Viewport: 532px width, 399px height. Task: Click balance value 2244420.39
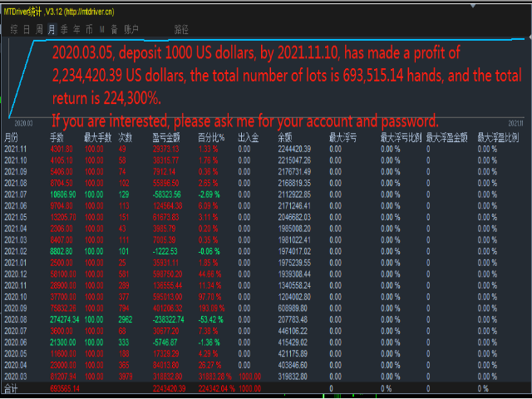click(x=294, y=150)
